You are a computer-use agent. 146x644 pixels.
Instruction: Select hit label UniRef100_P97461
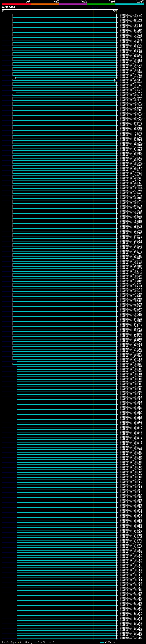pyautogui.click(x=131, y=173)
